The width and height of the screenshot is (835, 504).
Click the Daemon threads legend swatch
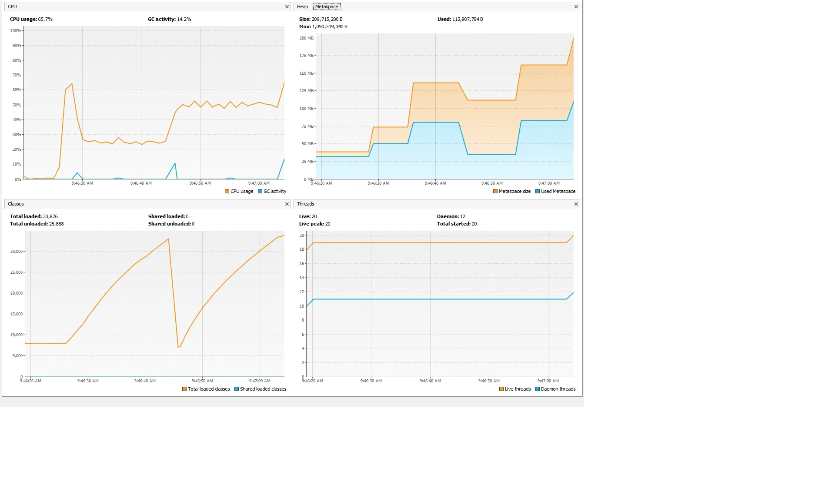[538, 389]
